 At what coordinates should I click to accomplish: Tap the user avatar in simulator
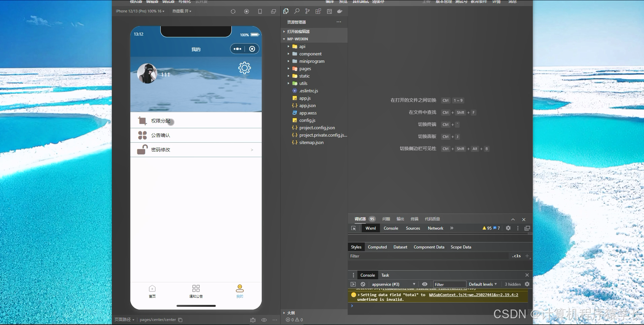point(147,73)
